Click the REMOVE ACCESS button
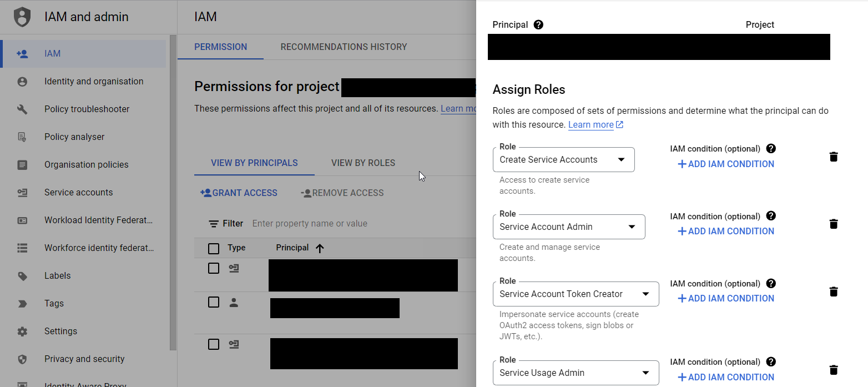This screenshot has width=868, height=387. [342, 193]
